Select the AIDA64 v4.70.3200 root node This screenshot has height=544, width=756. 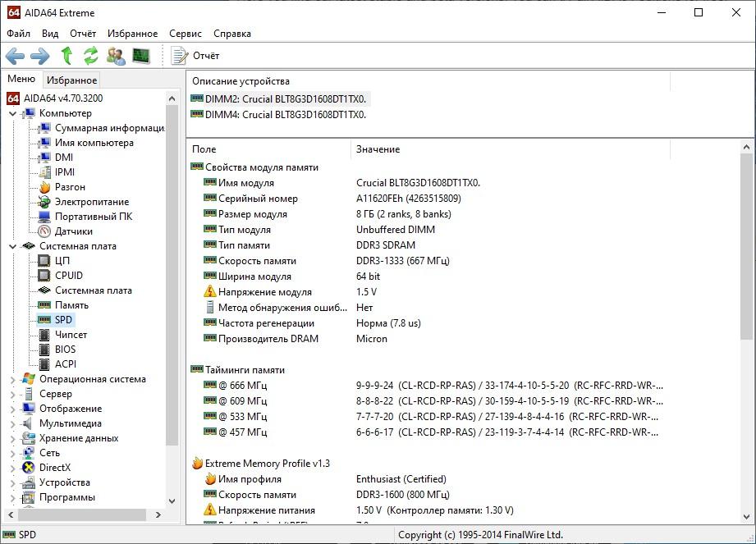(x=63, y=98)
